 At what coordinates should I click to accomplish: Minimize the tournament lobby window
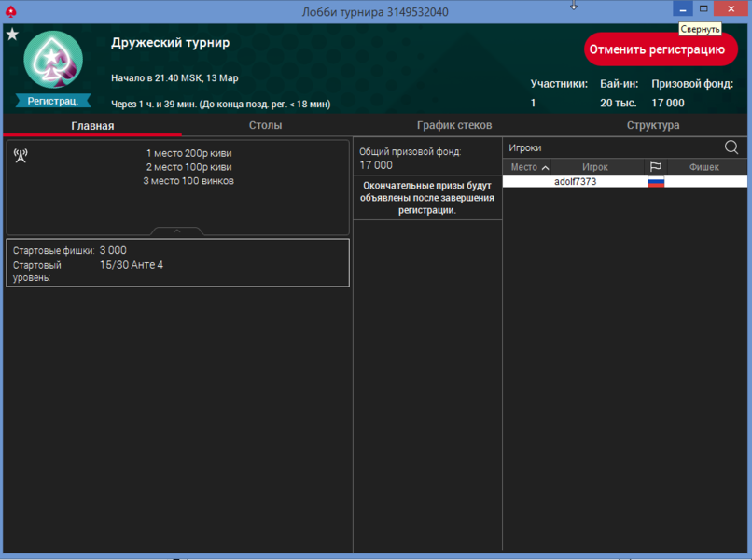coord(683,8)
